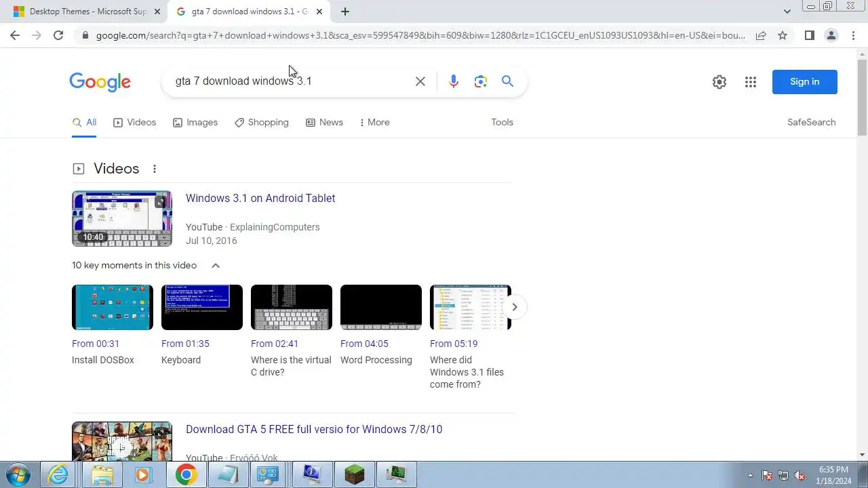This screenshot has width=868, height=488.
Task: Expand the More search filters dropdown
Action: click(x=375, y=123)
